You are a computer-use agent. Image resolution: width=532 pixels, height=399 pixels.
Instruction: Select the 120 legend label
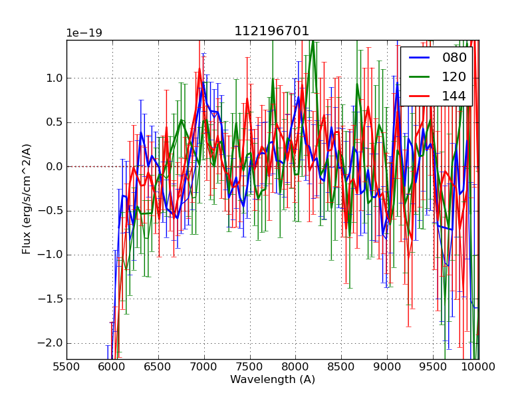pos(454,76)
